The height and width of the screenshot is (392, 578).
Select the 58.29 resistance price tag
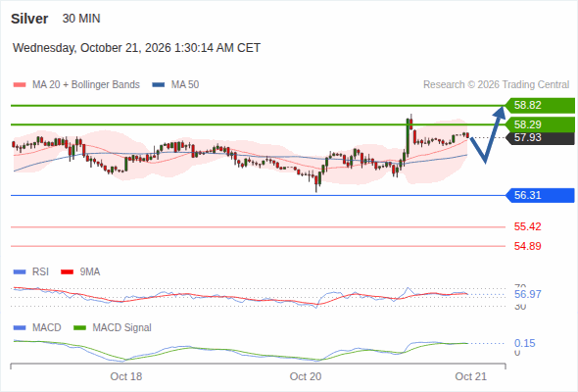point(540,124)
